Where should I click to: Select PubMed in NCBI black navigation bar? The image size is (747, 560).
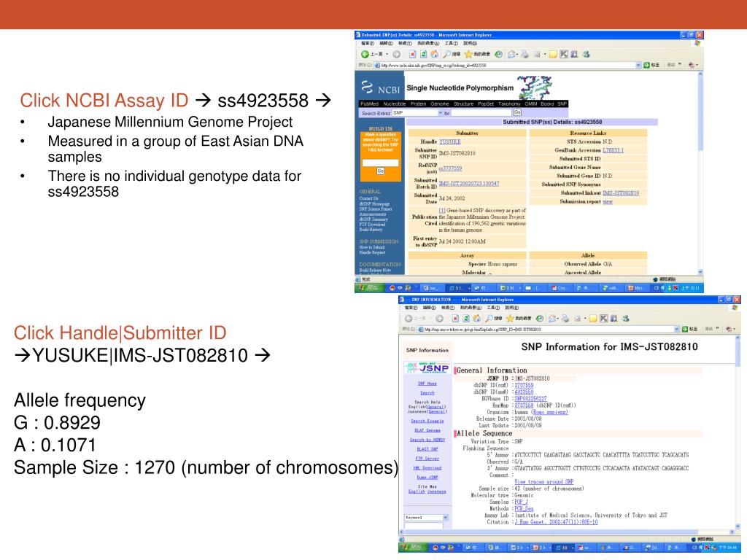pyautogui.click(x=369, y=104)
